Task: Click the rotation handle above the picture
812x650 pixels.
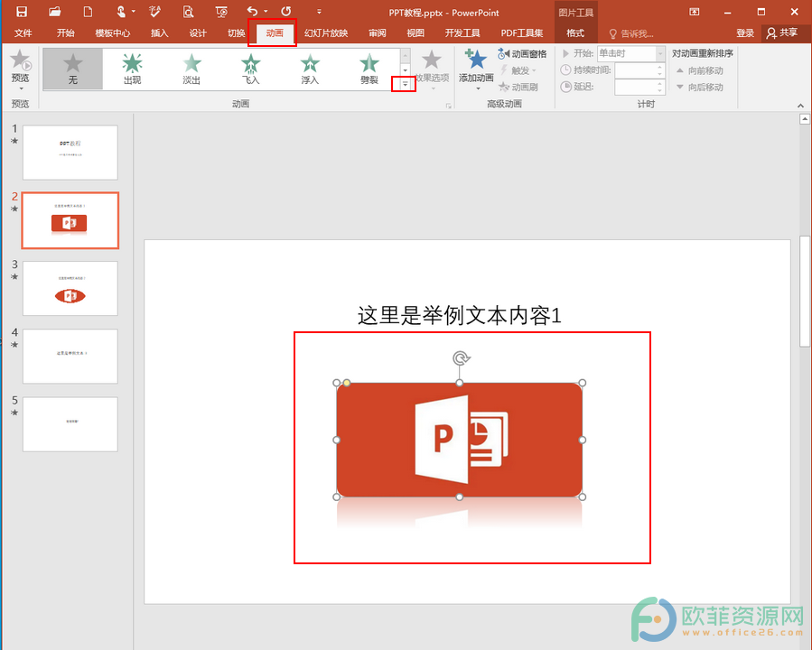Action: pos(461,358)
